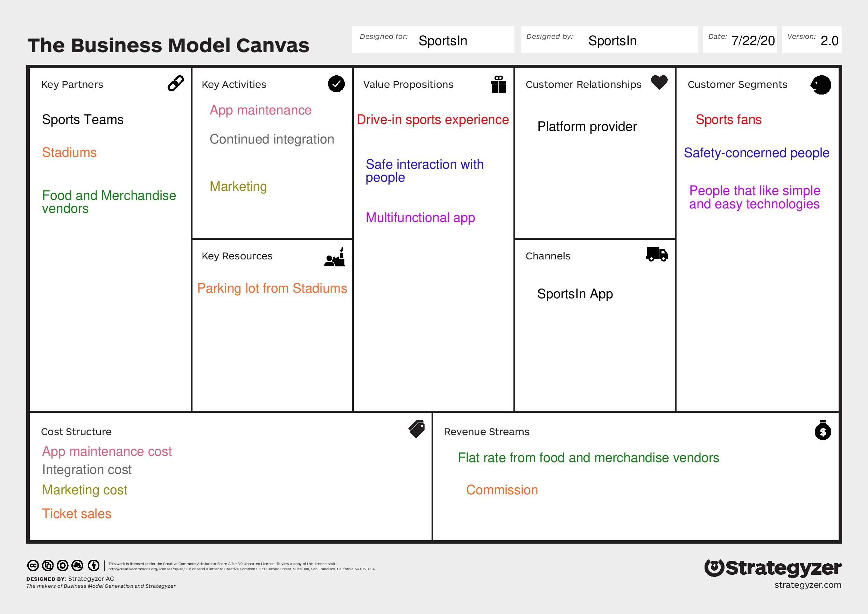868x614 pixels.
Task: Select 'App maintenance' in Key Activities
Action: [260, 110]
